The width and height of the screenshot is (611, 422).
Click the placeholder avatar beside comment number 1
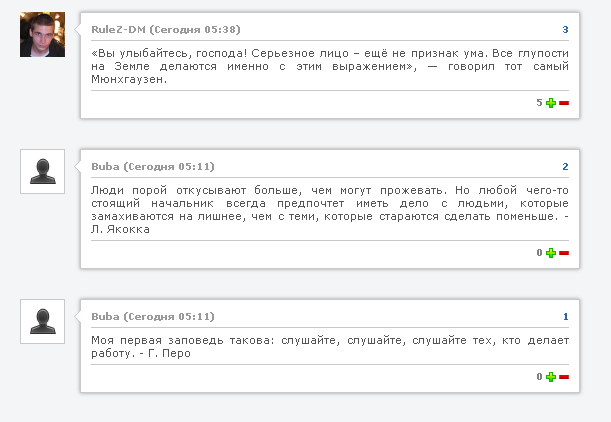click(x=42, y=321)
